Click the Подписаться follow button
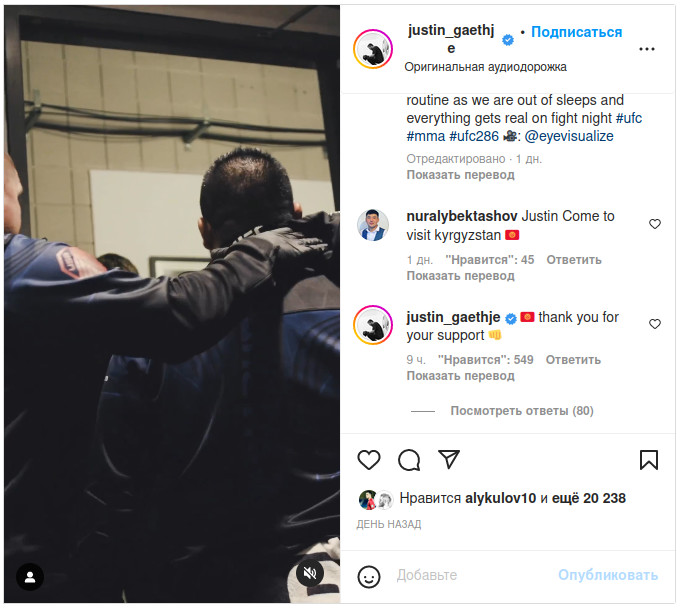This screenshot has width=680, height=608. point(576,32)
